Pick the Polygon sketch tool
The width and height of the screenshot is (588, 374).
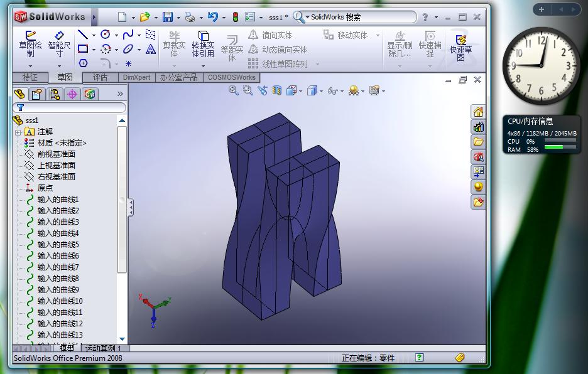(84, 63)
